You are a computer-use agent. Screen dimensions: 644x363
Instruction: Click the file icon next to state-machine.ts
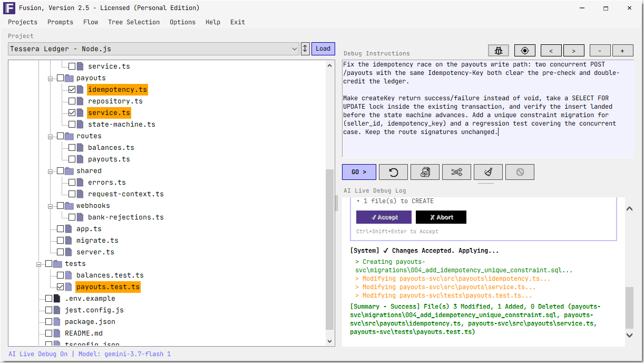[80, 125]
